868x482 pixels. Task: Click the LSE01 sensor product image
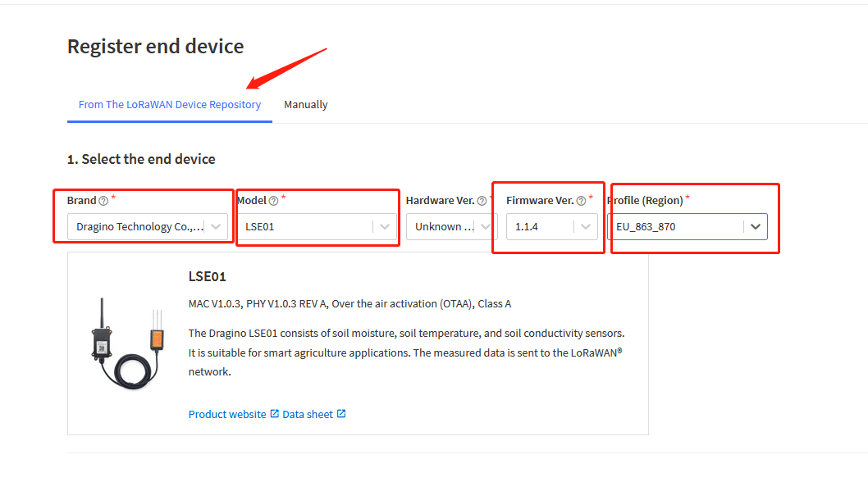128,343
